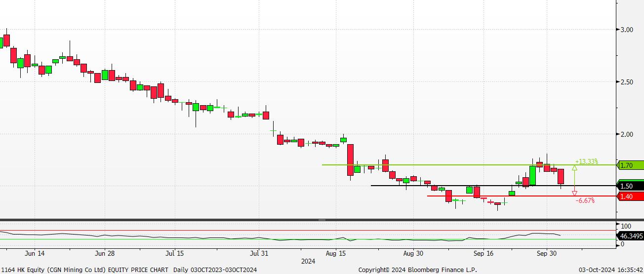Click the green upward arrow of the measurement annotation
Image resolution: width=644 pixels, height=274 pixels.
pos(574,168)
